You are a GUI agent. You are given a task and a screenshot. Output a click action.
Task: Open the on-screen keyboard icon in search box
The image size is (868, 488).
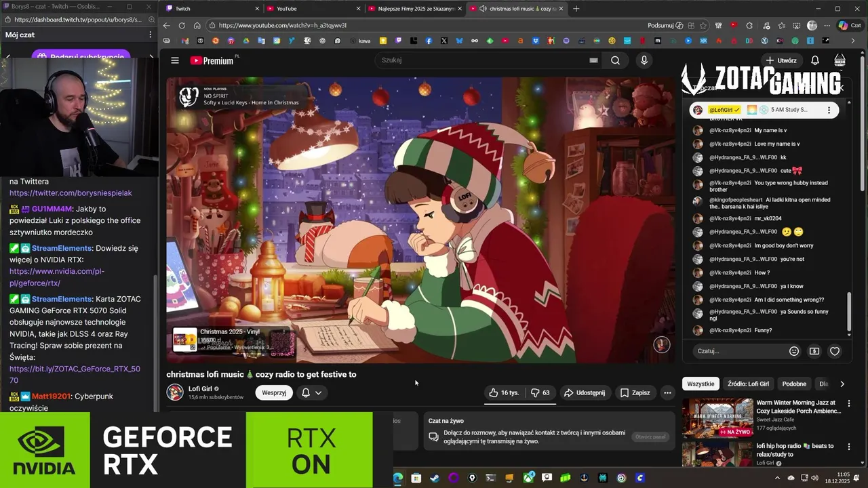pyautogui.click(x=593, y=60)
